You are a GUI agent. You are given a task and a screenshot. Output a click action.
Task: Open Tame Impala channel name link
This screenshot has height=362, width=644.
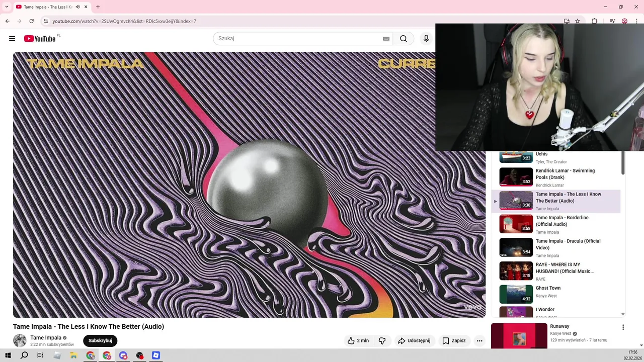click(46, 338)
